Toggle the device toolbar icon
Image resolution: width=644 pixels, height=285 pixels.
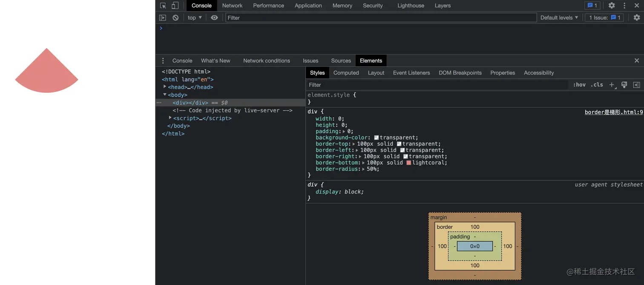175,6
